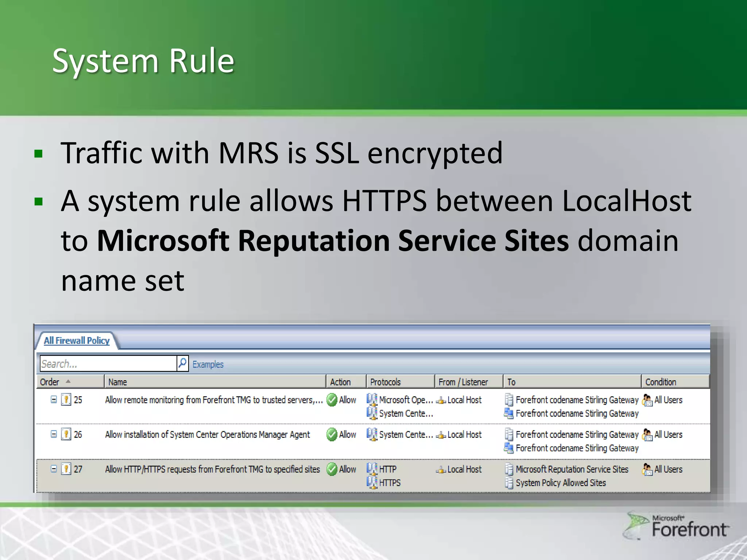Viewport: 747px width, 560px height.
Task: Click the HTTP protocol icon in rule 27
Action: click(x=372, y=469)
